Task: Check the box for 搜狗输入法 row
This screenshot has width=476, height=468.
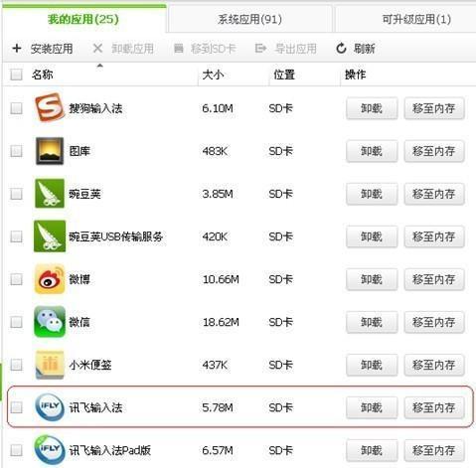Action: pos(16,108)
